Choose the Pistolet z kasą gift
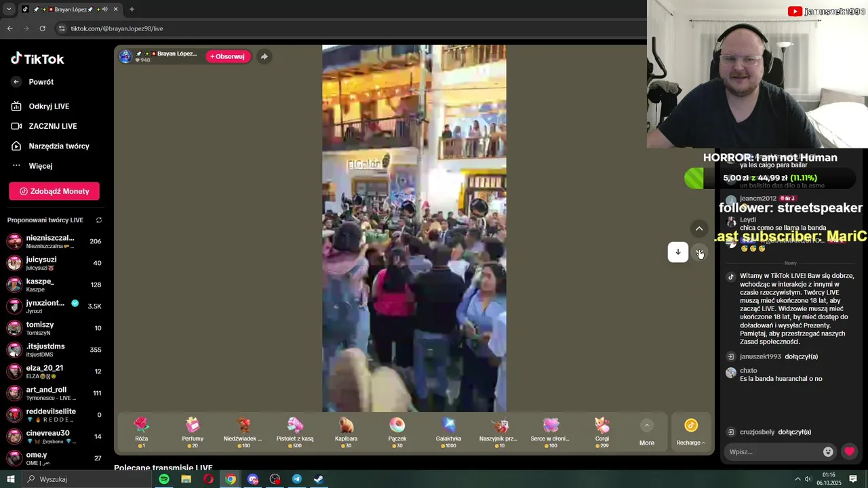 click(295, 432)
